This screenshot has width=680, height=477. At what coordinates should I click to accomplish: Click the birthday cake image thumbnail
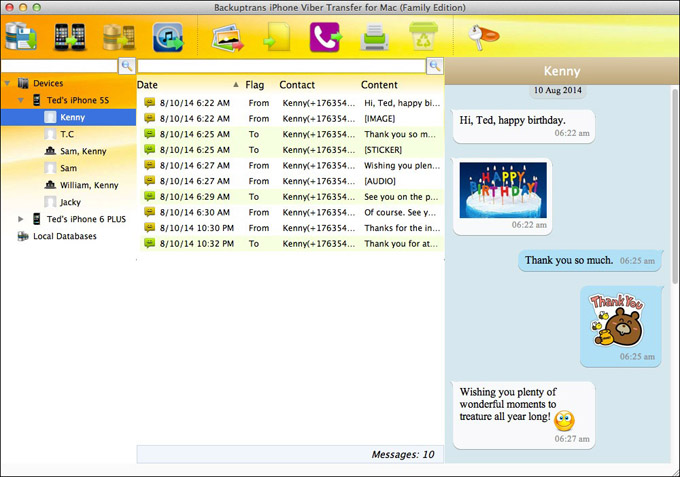[x=503, y=190]
